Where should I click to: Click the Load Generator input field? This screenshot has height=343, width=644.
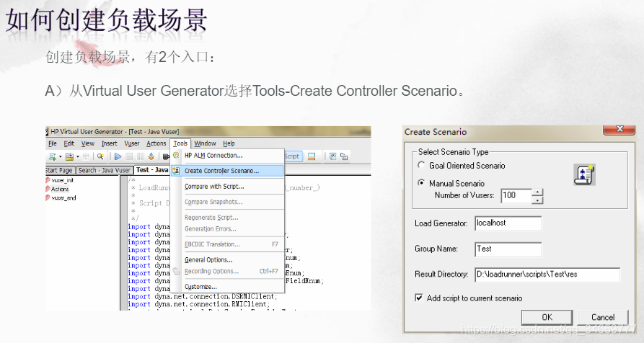pos(508,223)
